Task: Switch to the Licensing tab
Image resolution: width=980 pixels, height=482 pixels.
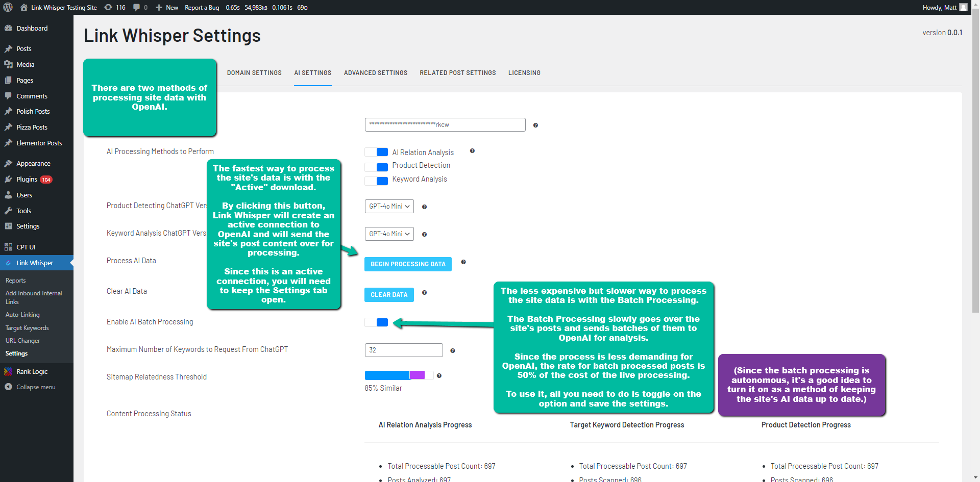Action: point(524,72)
